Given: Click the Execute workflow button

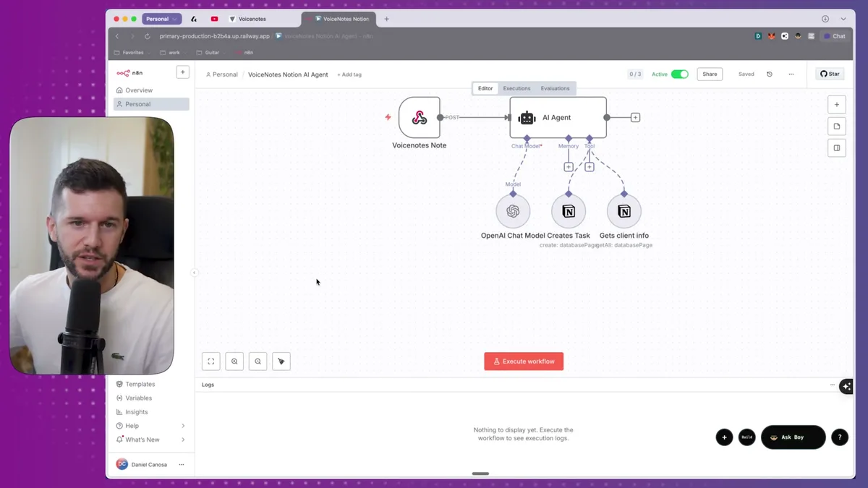Looking at the screenshot, I should (x=524, y=361).
